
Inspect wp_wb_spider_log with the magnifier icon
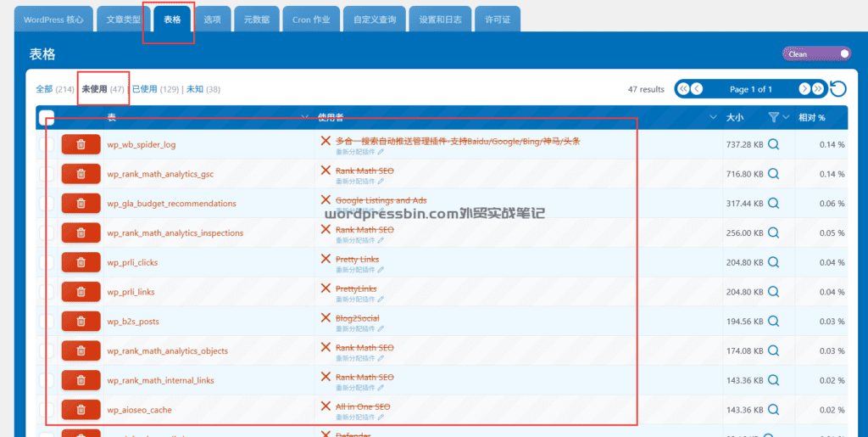click(x=774, y=144)
